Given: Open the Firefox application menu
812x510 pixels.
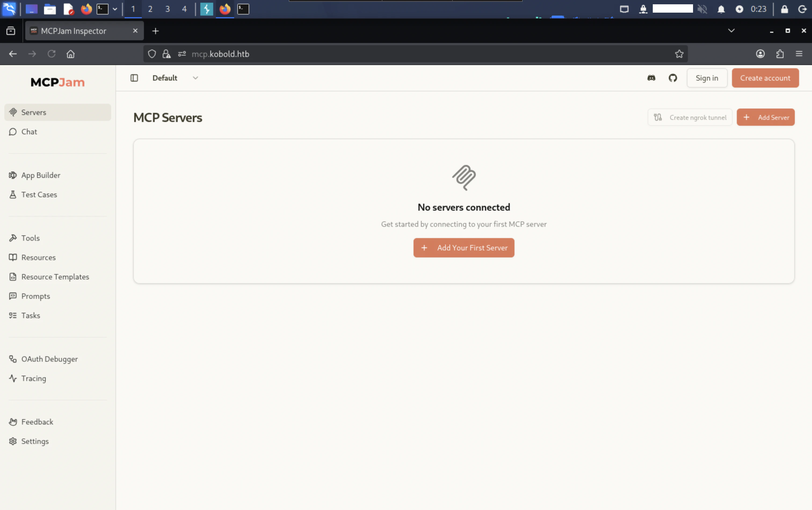Looking at the screenshot, I should point(799,54).
